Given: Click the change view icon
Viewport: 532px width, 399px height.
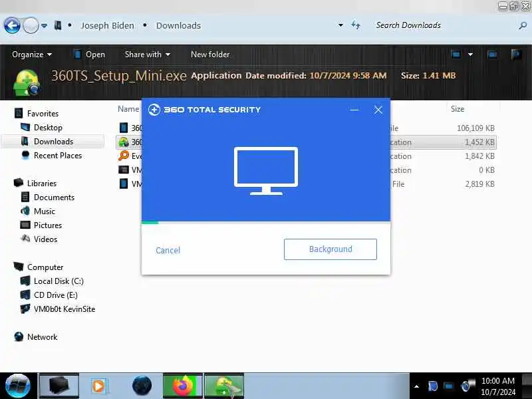Looking at the screenshot, I should pyautogui.click(x=456, y=55).
